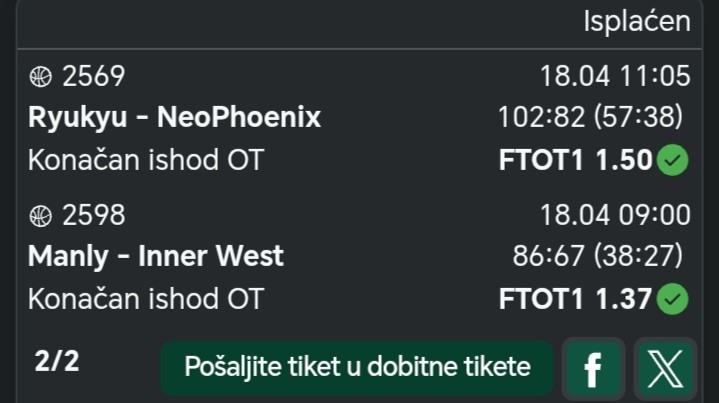Click the 18.04 09:00 match time
Image resolution: width=719 pixels, height=403 pixels.
point(615,215)
